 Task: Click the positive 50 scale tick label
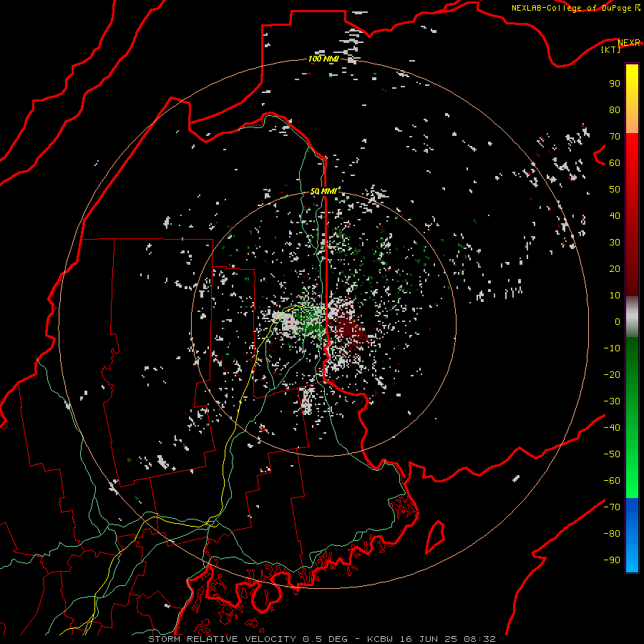[615, 190]
